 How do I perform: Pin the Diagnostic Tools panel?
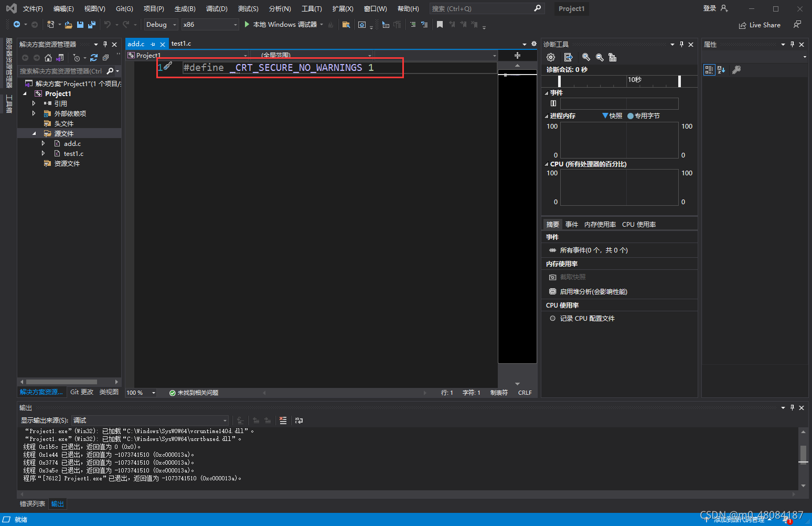[681, 45]
